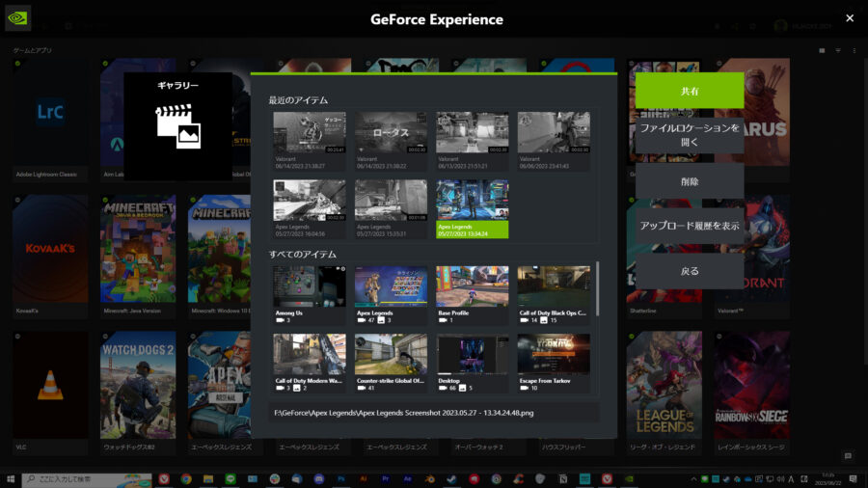This screenshot has width=868, height=488.
Task: Click taskbar clock and date
Action: pos(828,479)
